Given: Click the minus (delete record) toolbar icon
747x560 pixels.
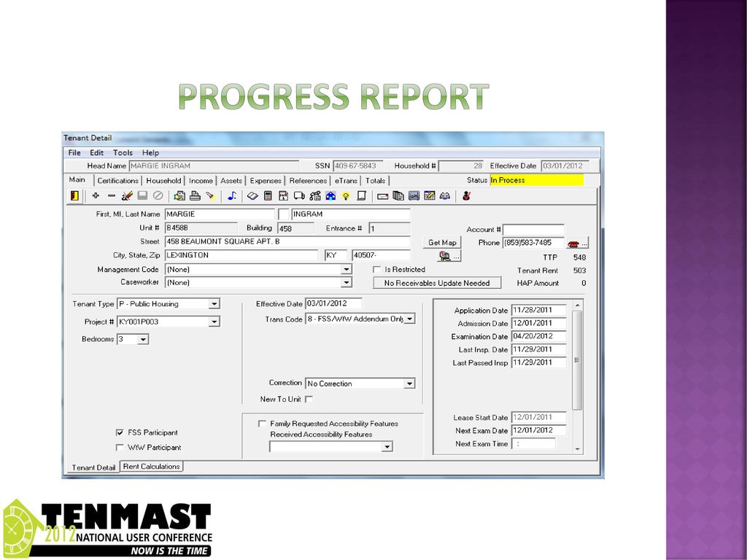Looking at the screenshot, I should coord(112,195).
